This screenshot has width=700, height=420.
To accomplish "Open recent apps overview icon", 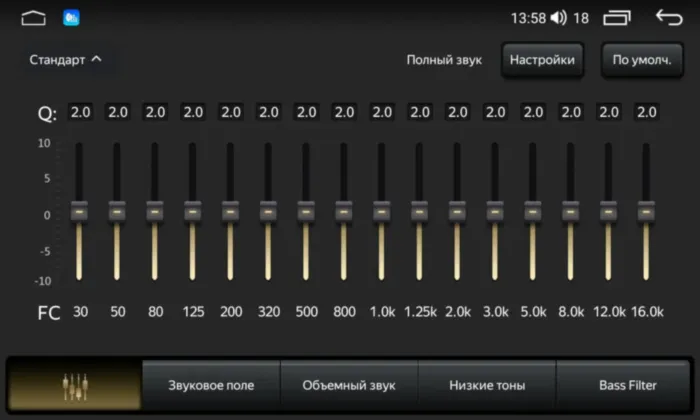I will [617, 17].
